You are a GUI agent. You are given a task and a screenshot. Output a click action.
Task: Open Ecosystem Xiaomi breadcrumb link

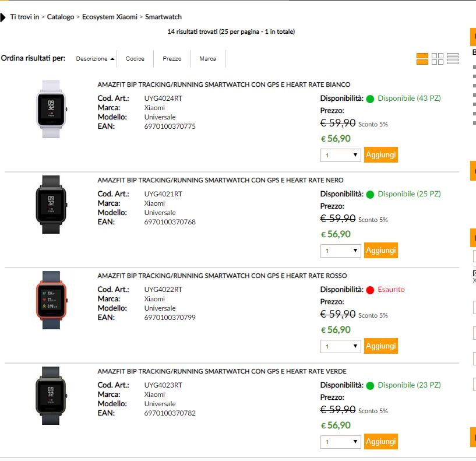coord(110,17)
